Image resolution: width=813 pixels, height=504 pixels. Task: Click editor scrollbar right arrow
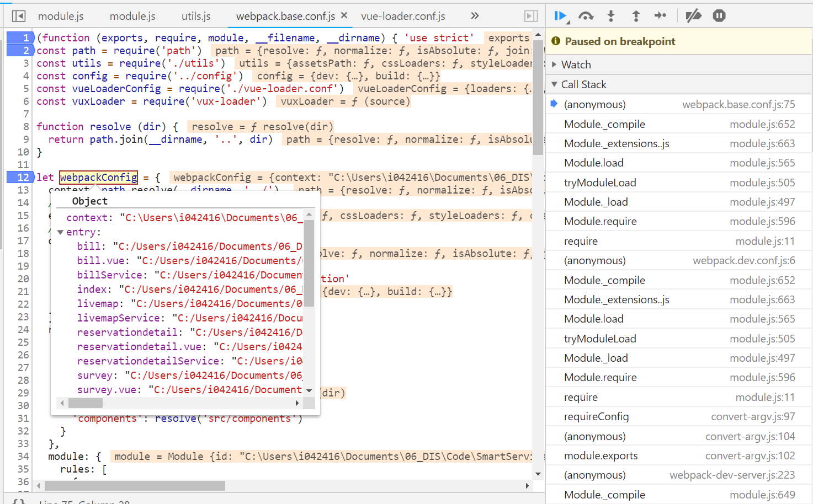(527, 486)
